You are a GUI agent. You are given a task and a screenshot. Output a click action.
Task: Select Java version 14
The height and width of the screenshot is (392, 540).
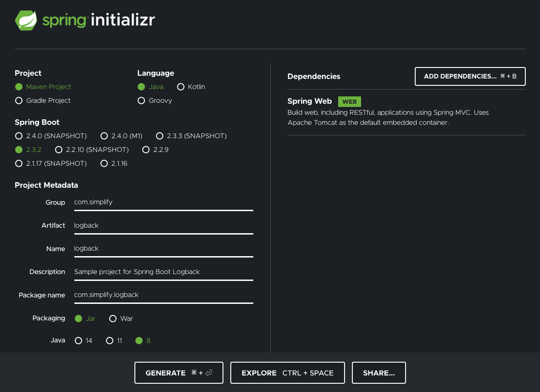[x=78, y=341]
